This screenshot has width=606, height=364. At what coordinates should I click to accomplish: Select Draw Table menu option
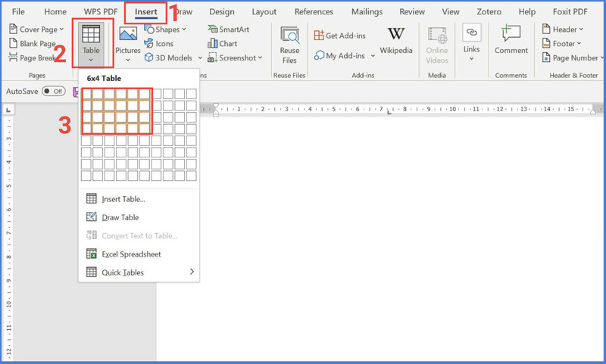pyautogui.click(x=120, y=217)
